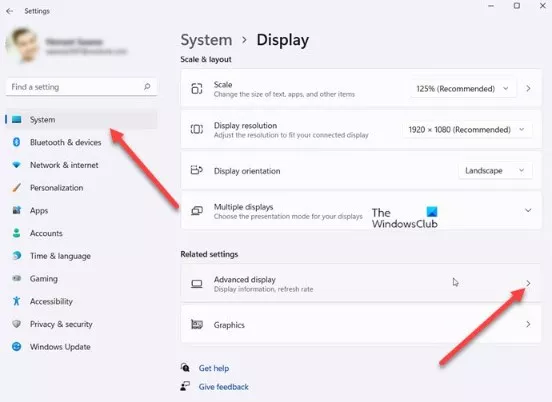
Task: Click the System monitor icon in sidebar
Action: (17, 119)
